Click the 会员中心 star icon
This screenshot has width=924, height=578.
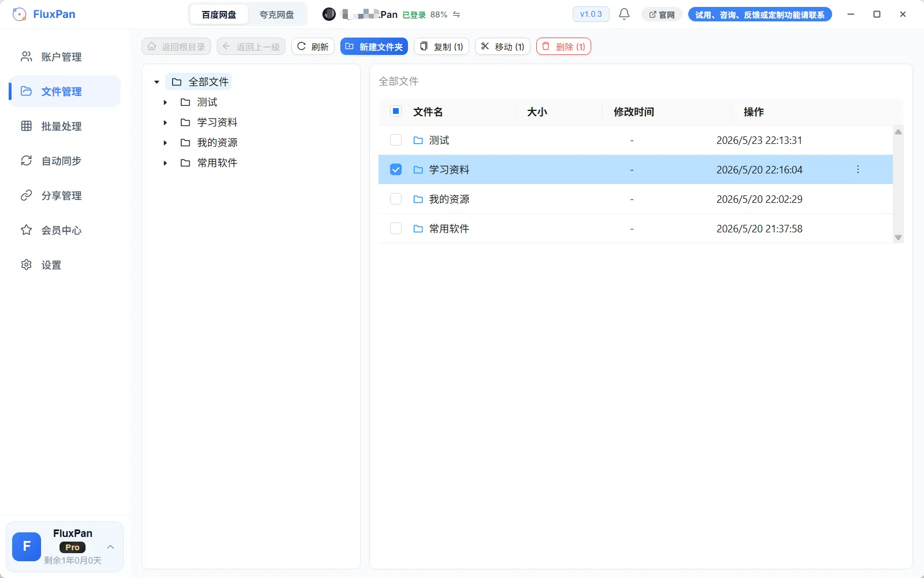tap(27, 230)
